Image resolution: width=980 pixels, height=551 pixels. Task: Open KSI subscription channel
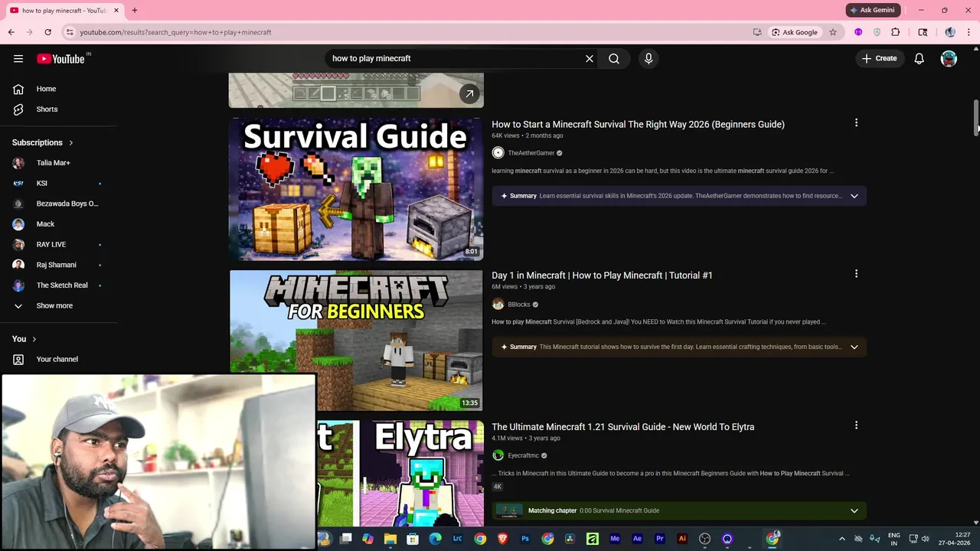coord(41,184)
